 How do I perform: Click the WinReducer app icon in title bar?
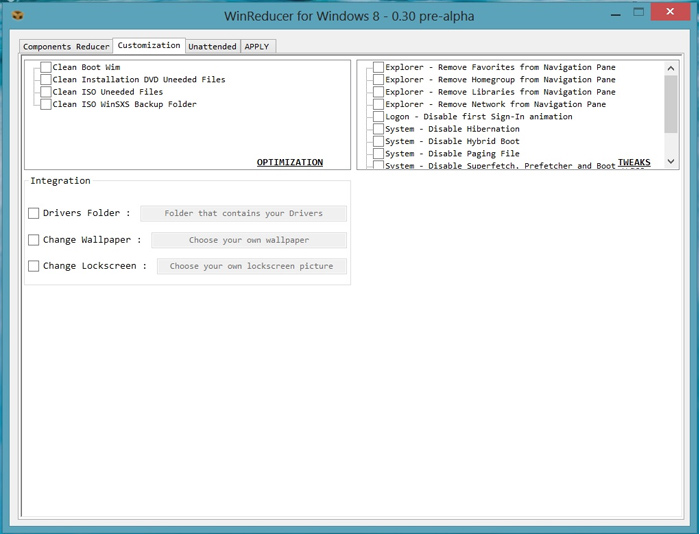18,16
